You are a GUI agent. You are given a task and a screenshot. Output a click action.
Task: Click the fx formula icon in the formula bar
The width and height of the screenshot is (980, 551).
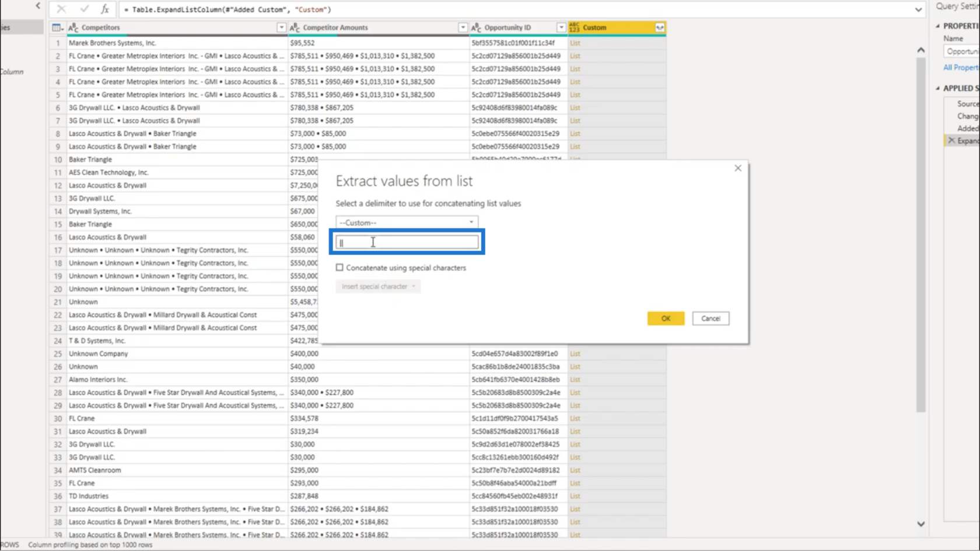pyautogui.click(x=105, y=9)
